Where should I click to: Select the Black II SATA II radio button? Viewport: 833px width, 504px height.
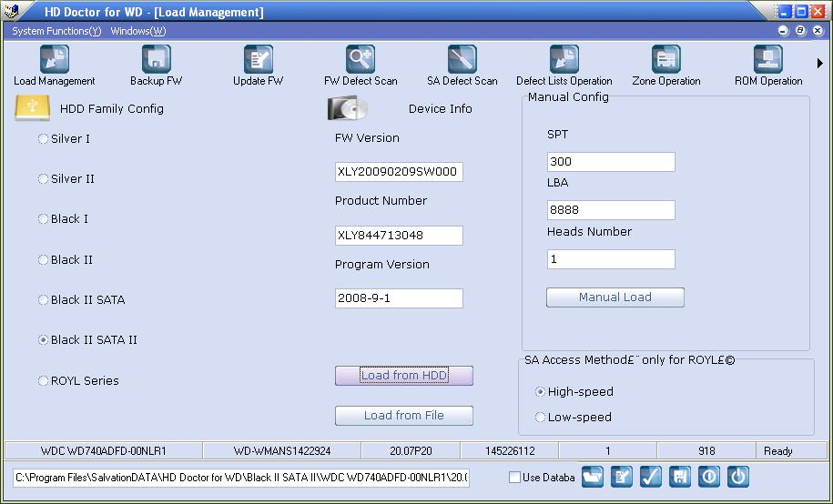pos(43,340)
